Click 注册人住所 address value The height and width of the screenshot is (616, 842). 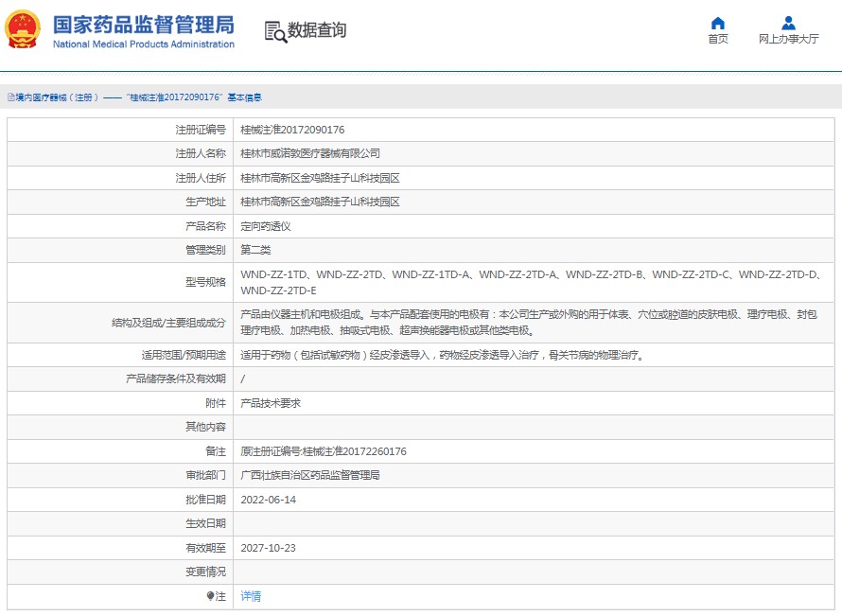[320, 178]
